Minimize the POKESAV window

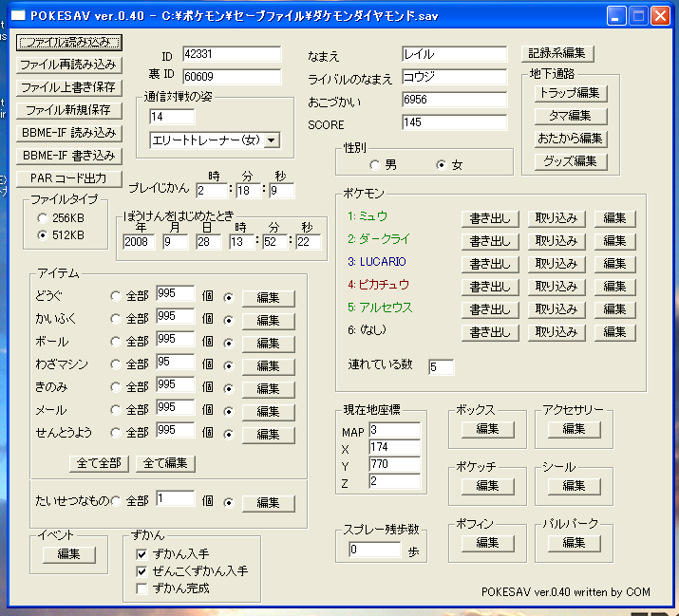(x=615, y=16)
